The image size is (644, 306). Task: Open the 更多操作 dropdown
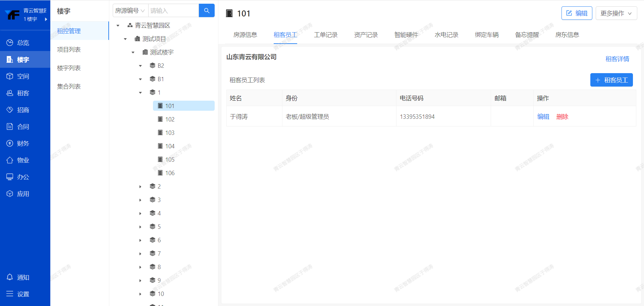pos(616,13)
